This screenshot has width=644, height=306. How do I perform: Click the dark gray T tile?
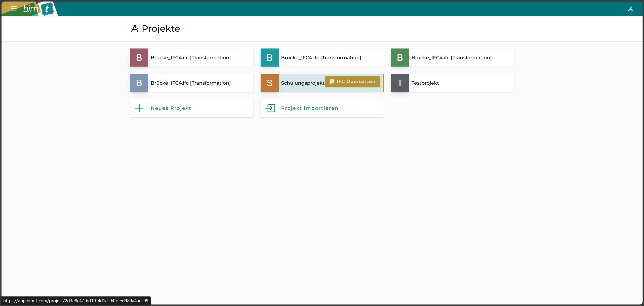[x=400, y=83]
